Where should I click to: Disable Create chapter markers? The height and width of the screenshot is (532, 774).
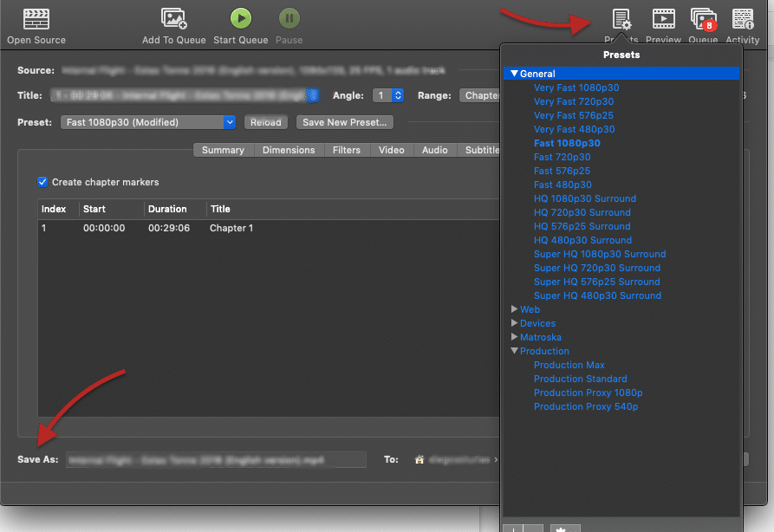42,182
